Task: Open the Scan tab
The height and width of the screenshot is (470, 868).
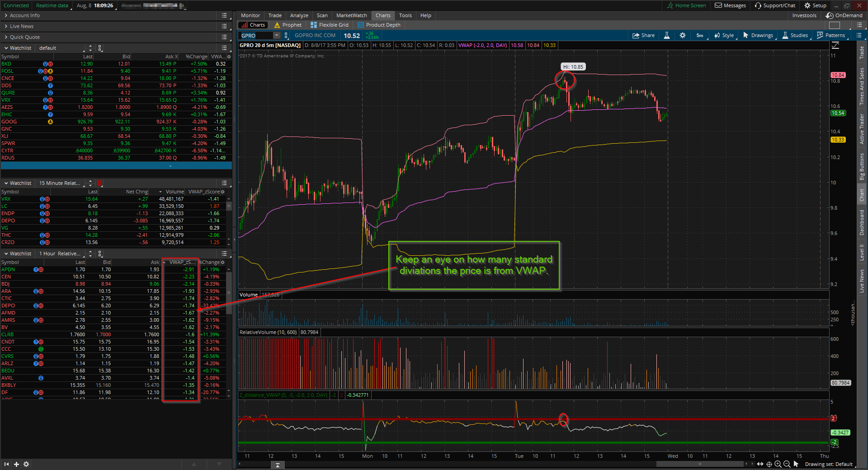Action: pos(322,15)
